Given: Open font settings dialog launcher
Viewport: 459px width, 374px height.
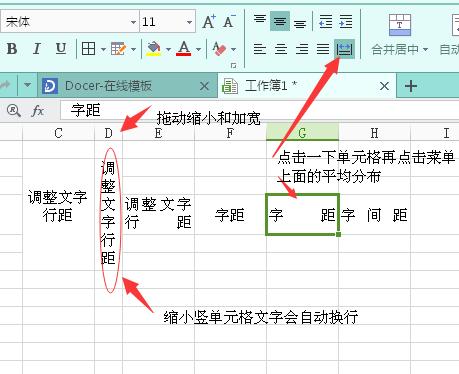Looking at the screenshot, I should pyautogui.click(x=234, y=66).
